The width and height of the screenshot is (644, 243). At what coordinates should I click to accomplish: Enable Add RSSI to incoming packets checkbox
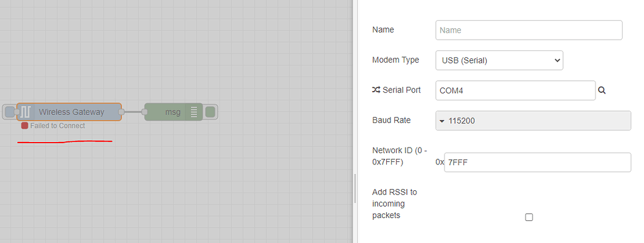[529, 217]
